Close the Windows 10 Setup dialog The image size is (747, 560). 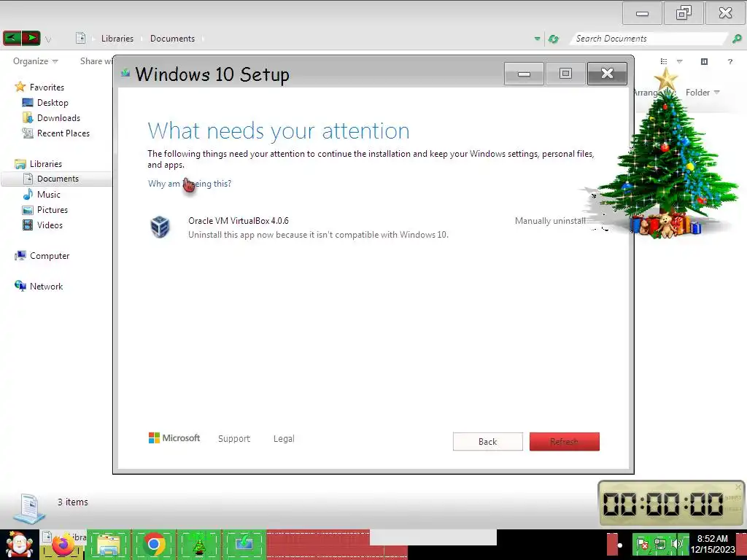607,74
